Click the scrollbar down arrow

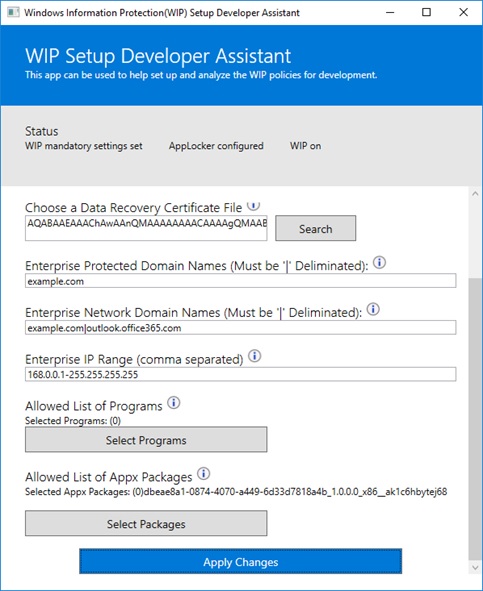pyautogui.click(x=475, y=568)
